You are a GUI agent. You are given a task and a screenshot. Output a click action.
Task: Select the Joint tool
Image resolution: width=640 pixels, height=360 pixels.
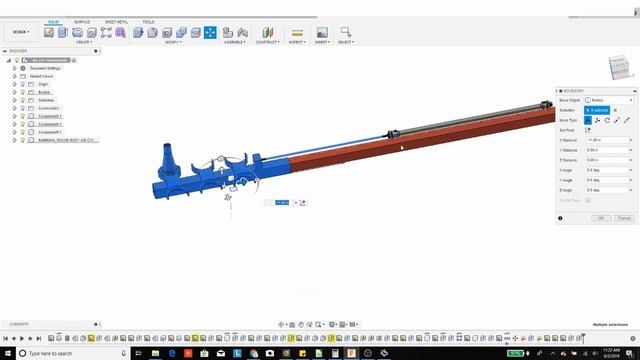click(x=243, y=32)
